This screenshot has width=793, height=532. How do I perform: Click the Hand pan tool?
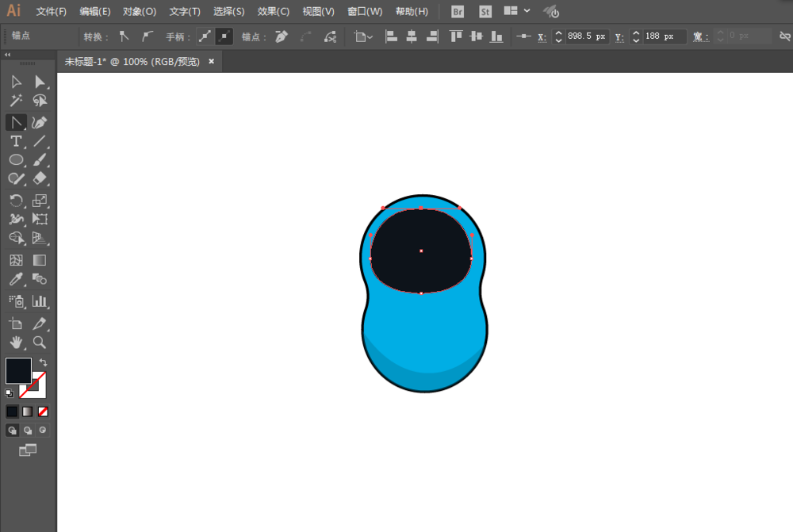16,343
